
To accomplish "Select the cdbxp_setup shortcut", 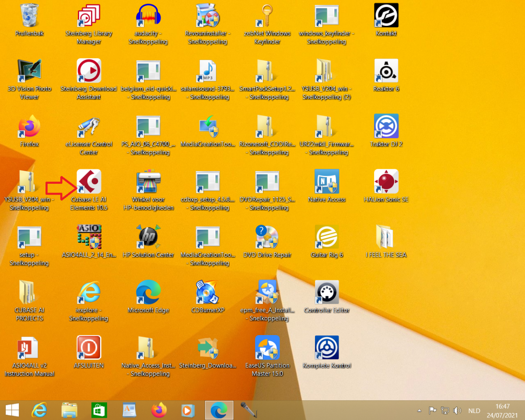I will (x=208, y=182).
